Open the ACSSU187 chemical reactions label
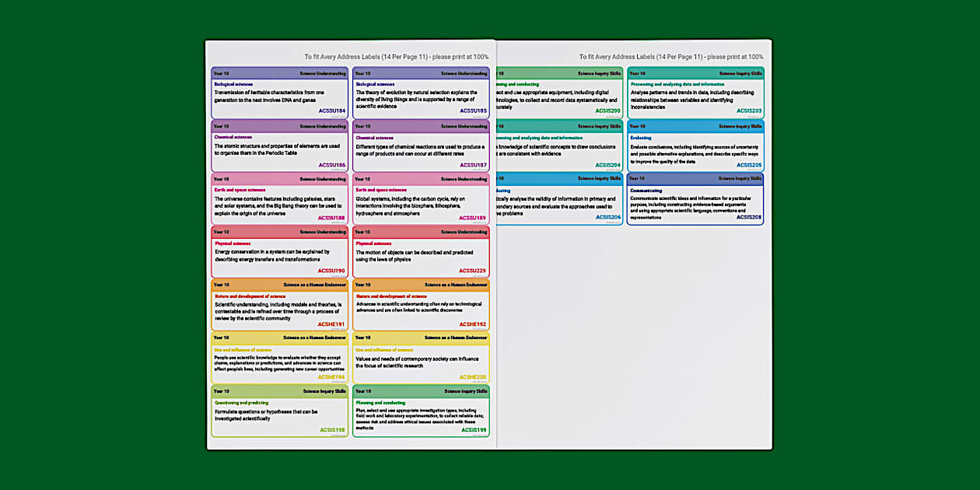The height and width of the screenshot is (490, 980). click(421, 148)
